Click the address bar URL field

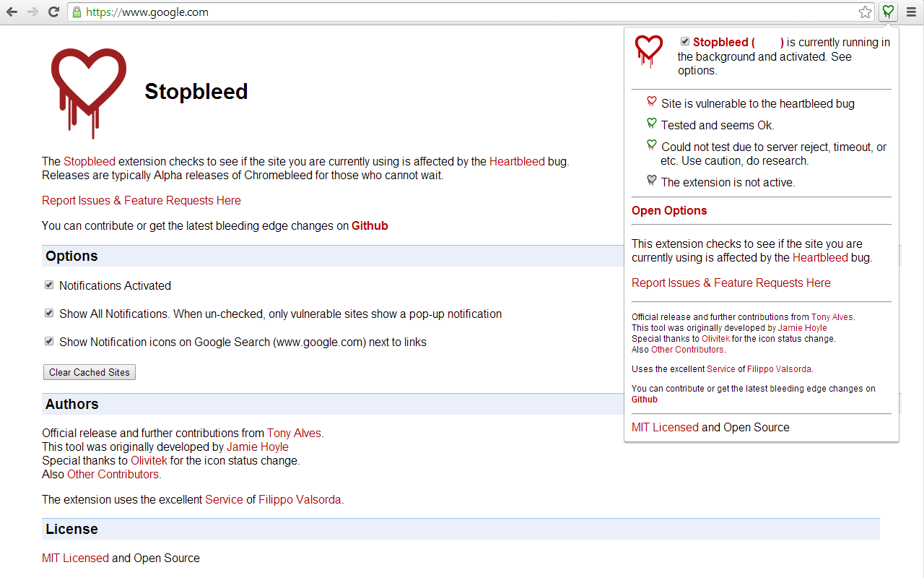[469, 12]
